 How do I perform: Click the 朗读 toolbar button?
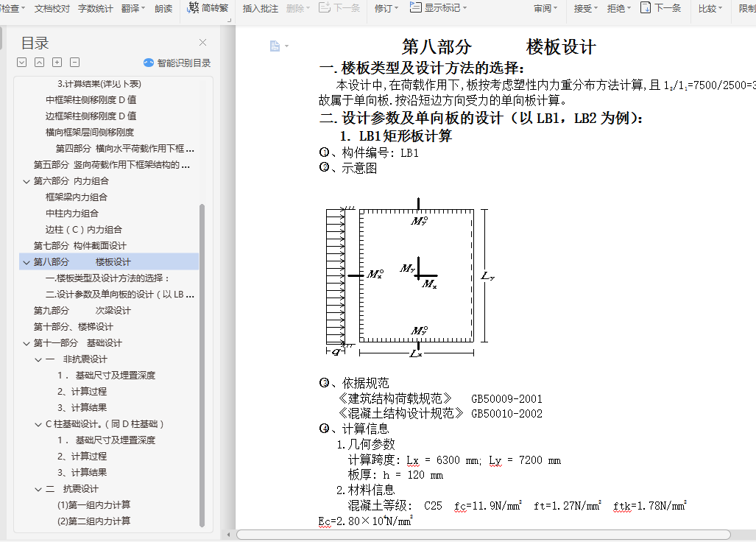[x=163, y=9]
